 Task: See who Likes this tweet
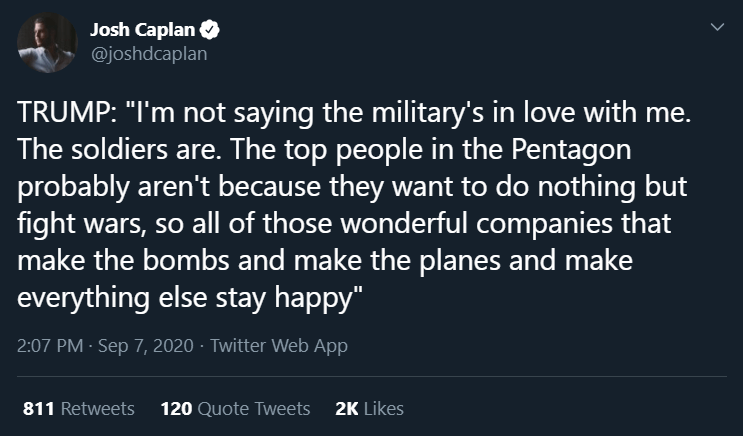click(385, 408)
